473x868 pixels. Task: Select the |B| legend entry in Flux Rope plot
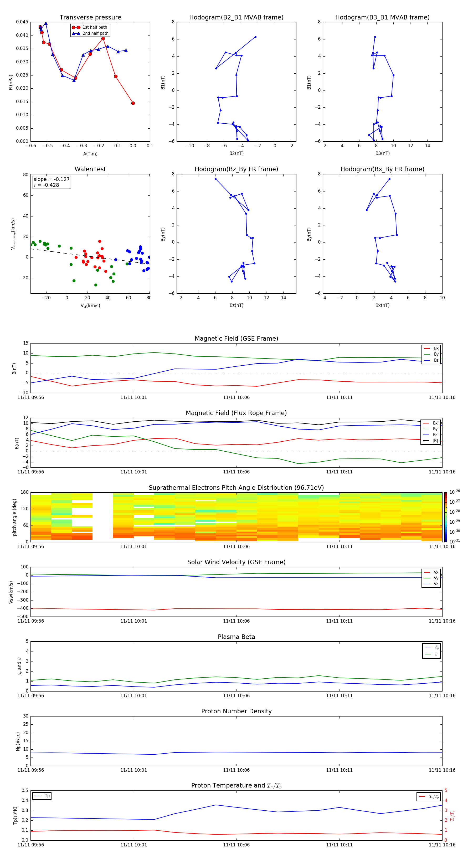pyautogui.click(x=431, y=441)
